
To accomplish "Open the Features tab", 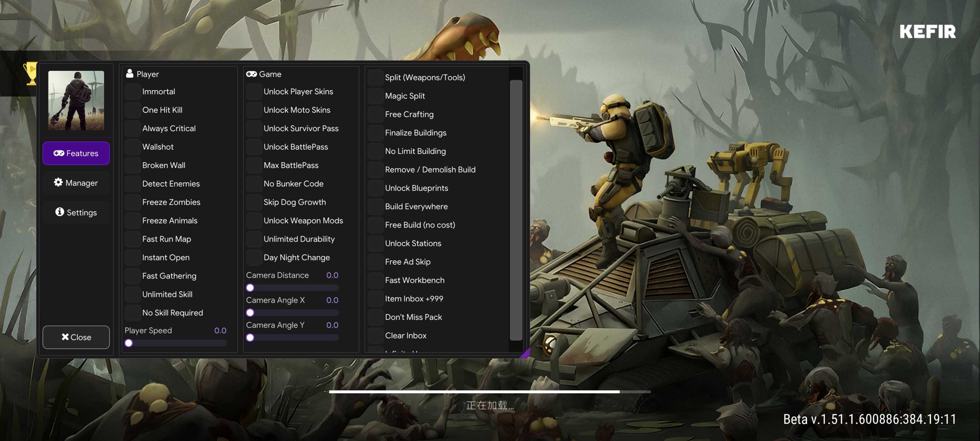I will point(76,153).
